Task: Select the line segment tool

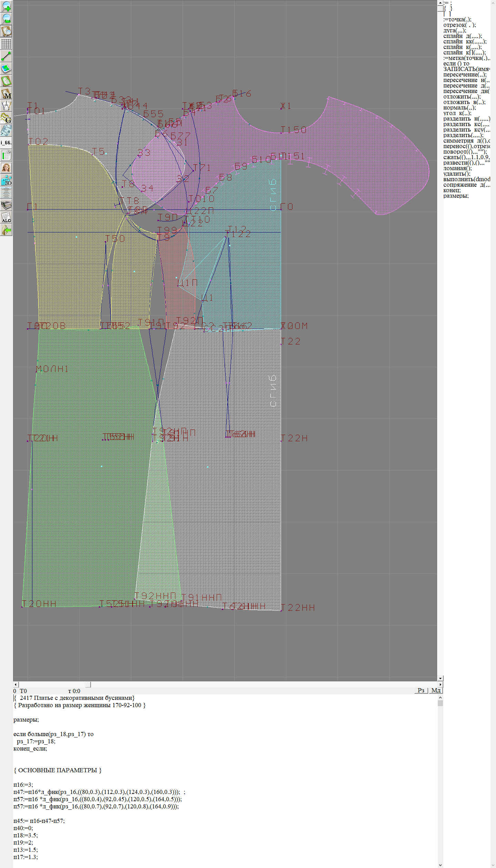Action: click(6, 56)
